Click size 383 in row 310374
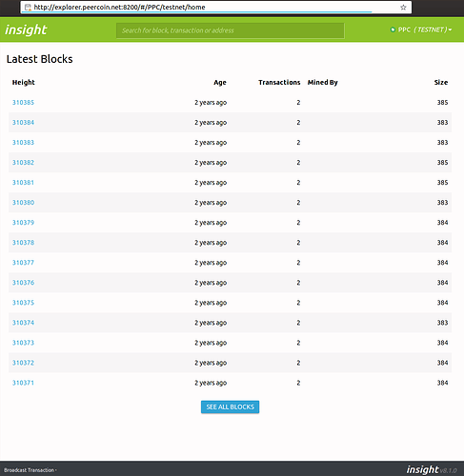The width and height of the screenshot is (464, 476). tap(442, 323)
